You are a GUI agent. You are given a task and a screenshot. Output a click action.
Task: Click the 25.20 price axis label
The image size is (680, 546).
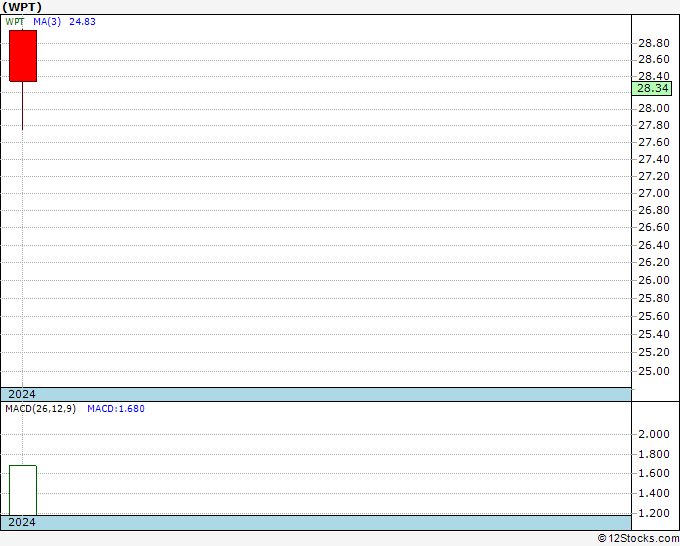coord(654,352)
